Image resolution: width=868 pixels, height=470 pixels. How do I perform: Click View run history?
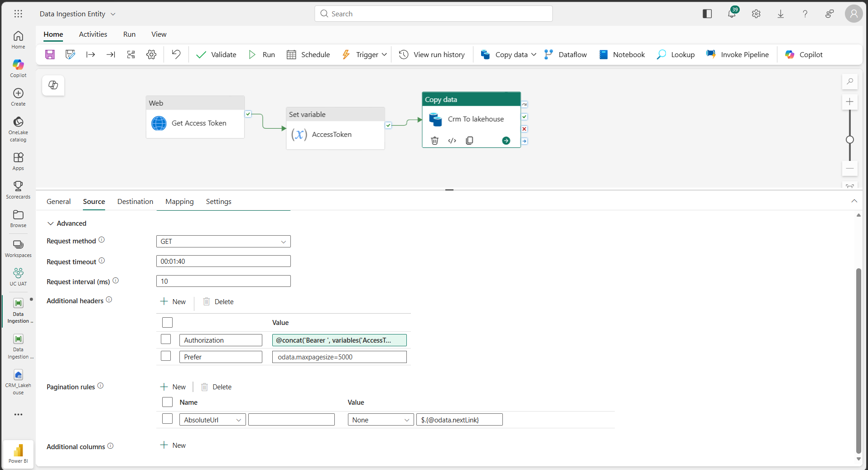432,54
